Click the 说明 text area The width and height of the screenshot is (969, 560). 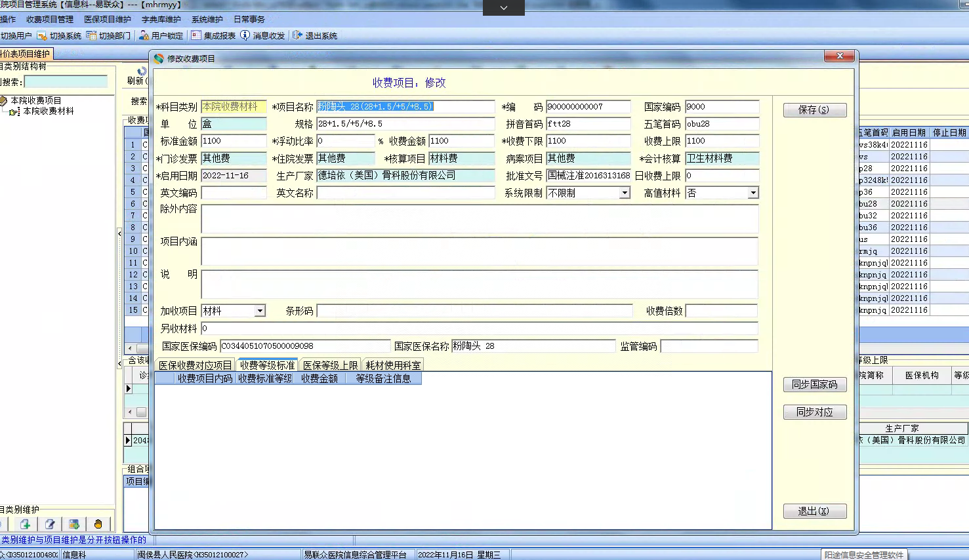coord(480,284)
